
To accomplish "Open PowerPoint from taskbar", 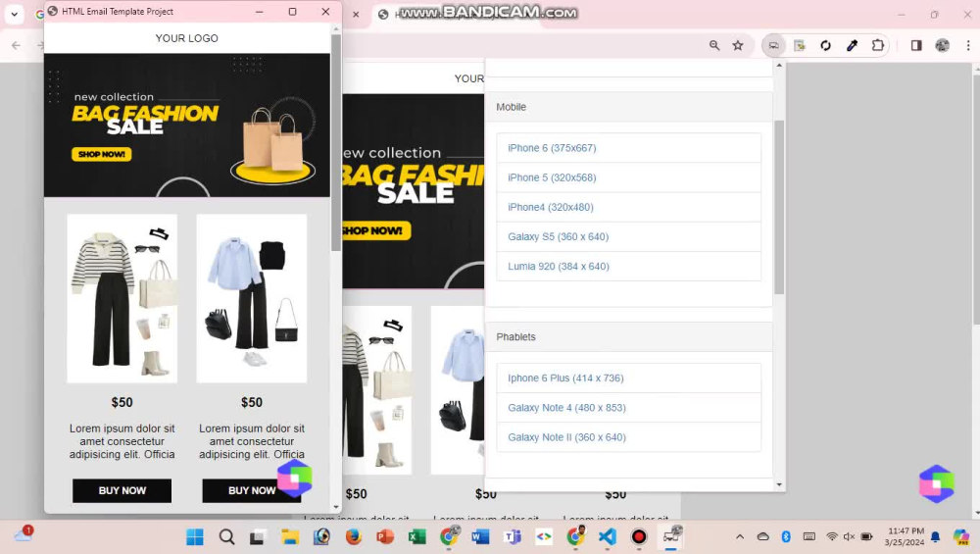I will click(385, 537).
